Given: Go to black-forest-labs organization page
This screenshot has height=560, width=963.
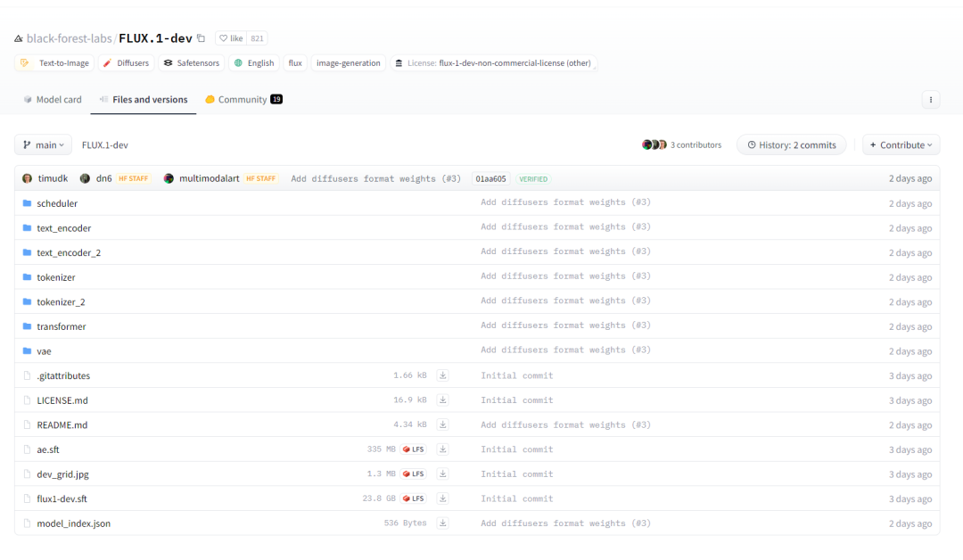Looking at the screenshot, I should (x=69, y=38).
